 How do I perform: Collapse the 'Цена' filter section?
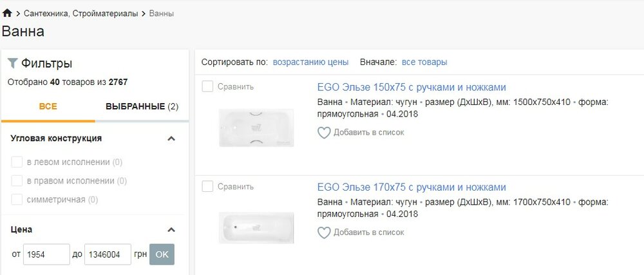point(171,229)
